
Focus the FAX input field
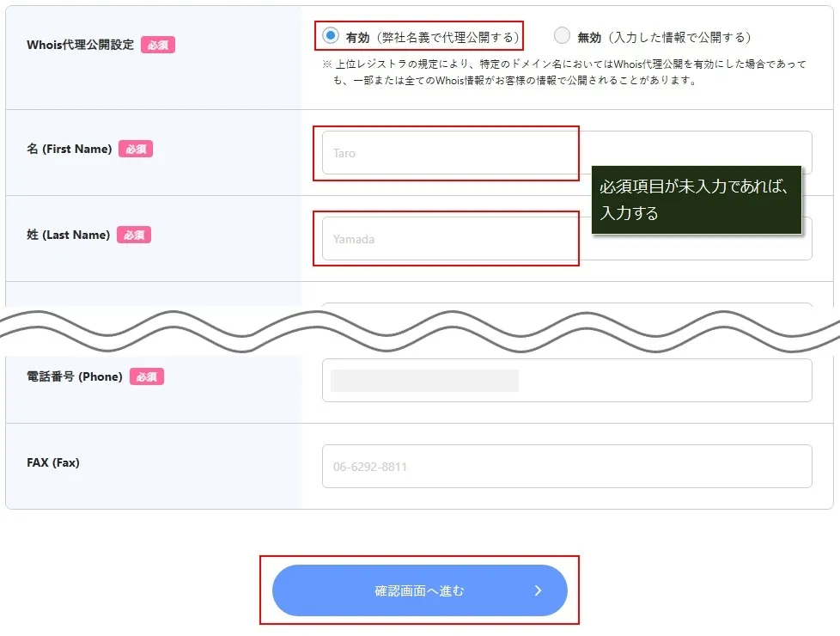567,466
